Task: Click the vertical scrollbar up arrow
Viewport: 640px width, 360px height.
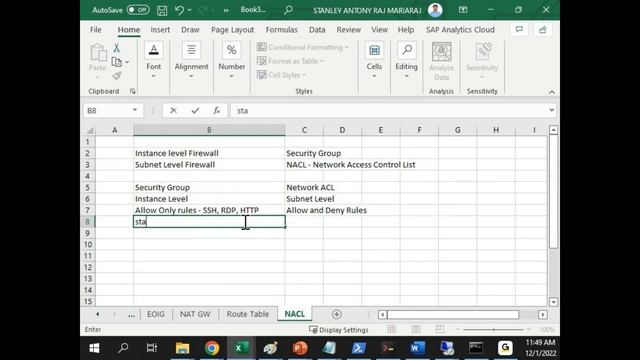Action: tap(553, 130)
